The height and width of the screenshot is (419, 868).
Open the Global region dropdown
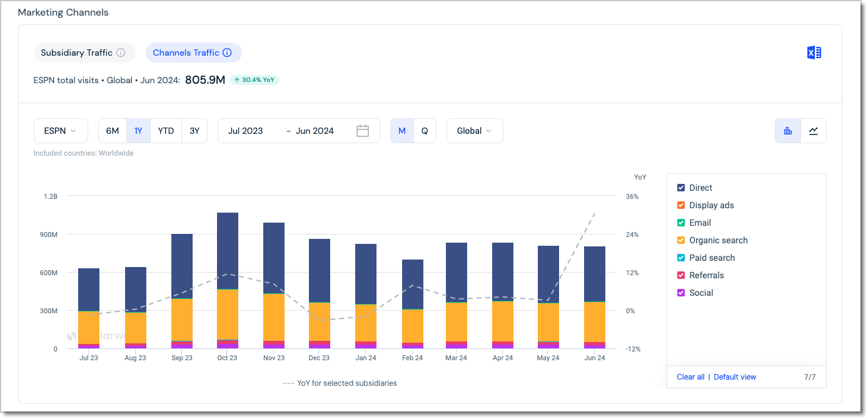pos(475,131)
